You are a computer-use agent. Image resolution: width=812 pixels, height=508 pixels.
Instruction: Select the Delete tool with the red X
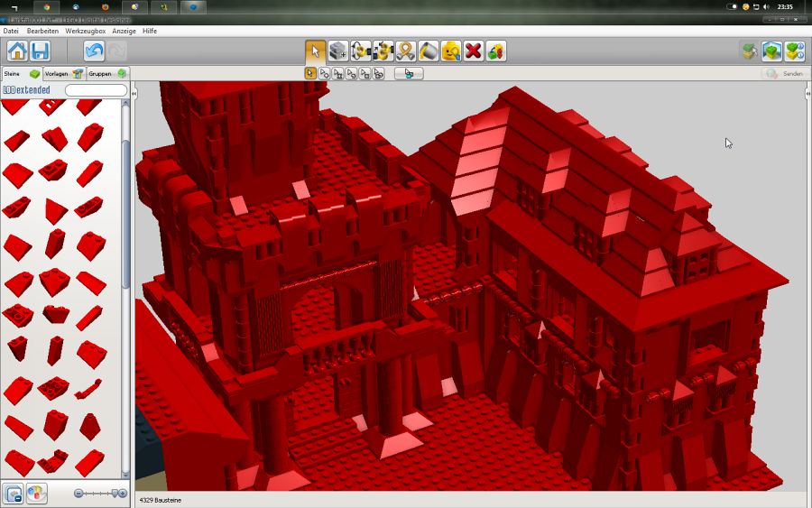pyautogui.click(x=474, y=51)
